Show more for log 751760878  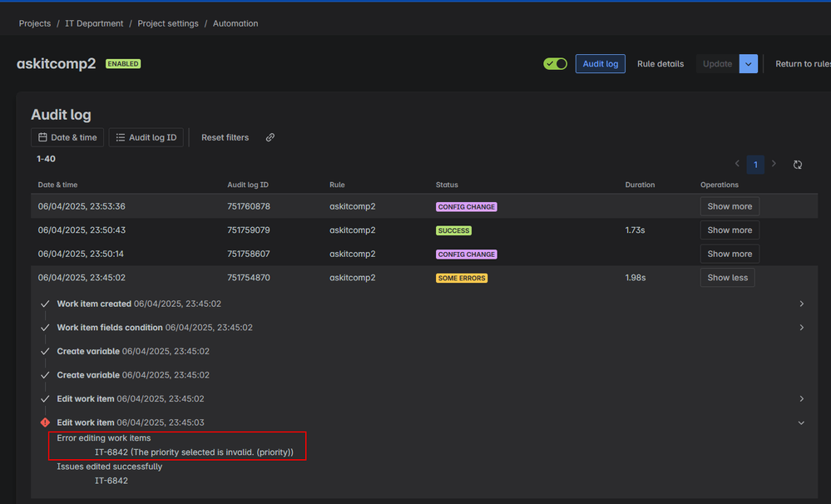point(730,206)
